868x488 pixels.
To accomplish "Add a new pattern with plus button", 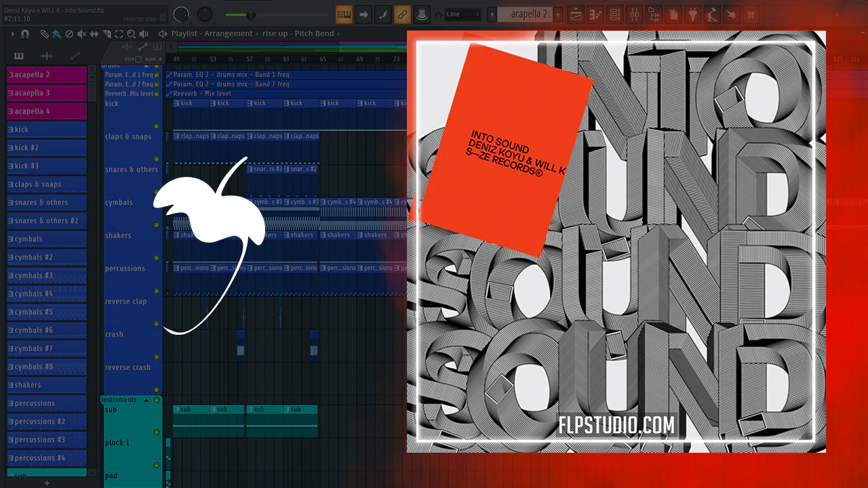I will click(x=558, y=14).
